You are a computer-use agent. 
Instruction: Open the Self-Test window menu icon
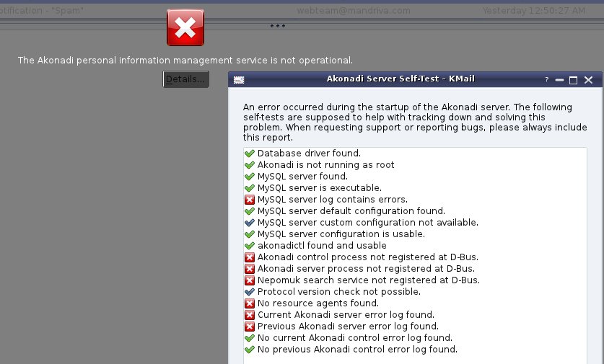click(239, 80)
